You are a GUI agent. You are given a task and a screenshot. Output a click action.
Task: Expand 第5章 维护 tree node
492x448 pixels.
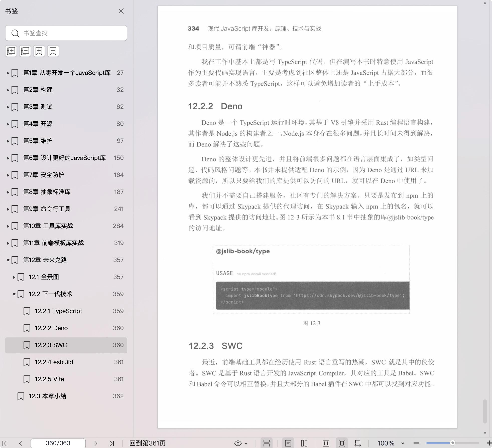[8, 141]
